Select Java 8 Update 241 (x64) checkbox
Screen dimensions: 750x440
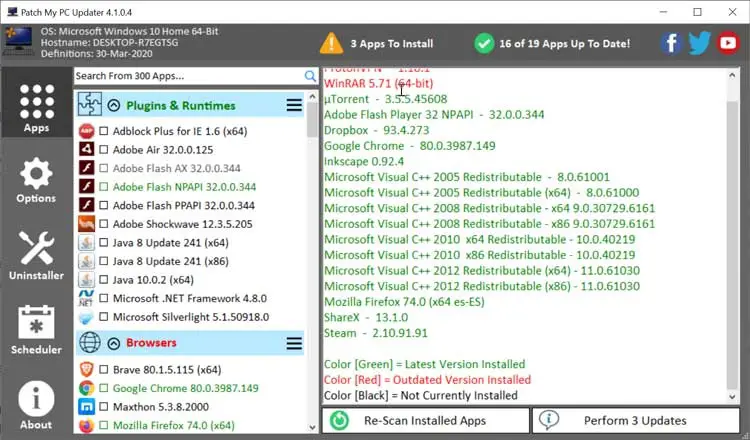click(103, 242)
